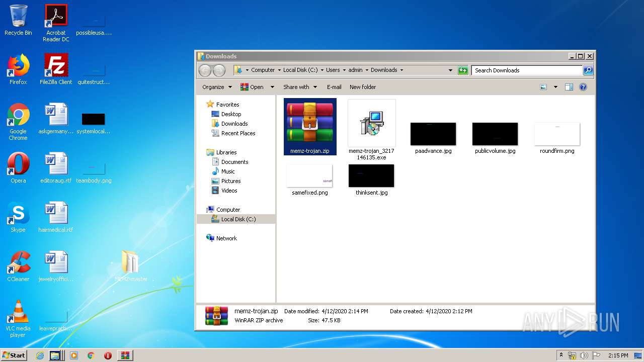644x362 pixels.
Task: Open Music library
Action: tap(228, 171)
